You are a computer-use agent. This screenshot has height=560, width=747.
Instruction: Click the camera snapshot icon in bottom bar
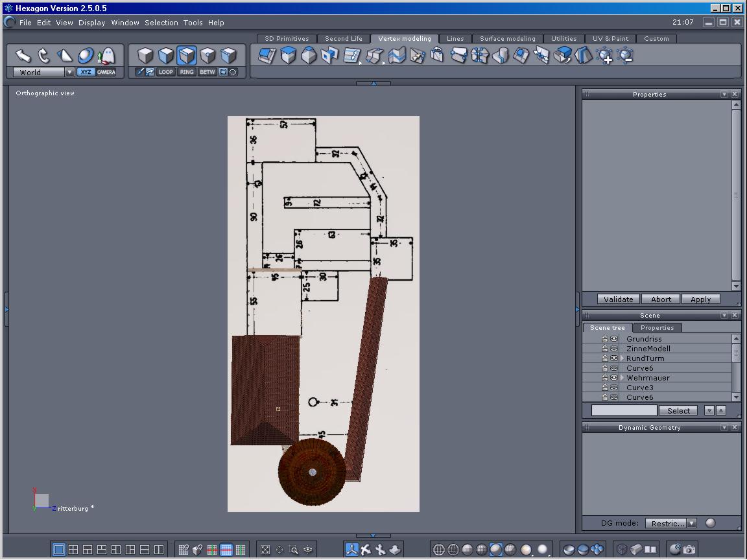[689, 550]
